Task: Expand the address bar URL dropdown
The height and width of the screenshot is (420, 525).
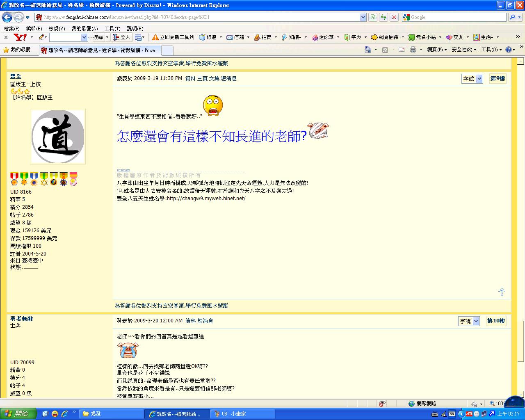Action: coord(363,17)
